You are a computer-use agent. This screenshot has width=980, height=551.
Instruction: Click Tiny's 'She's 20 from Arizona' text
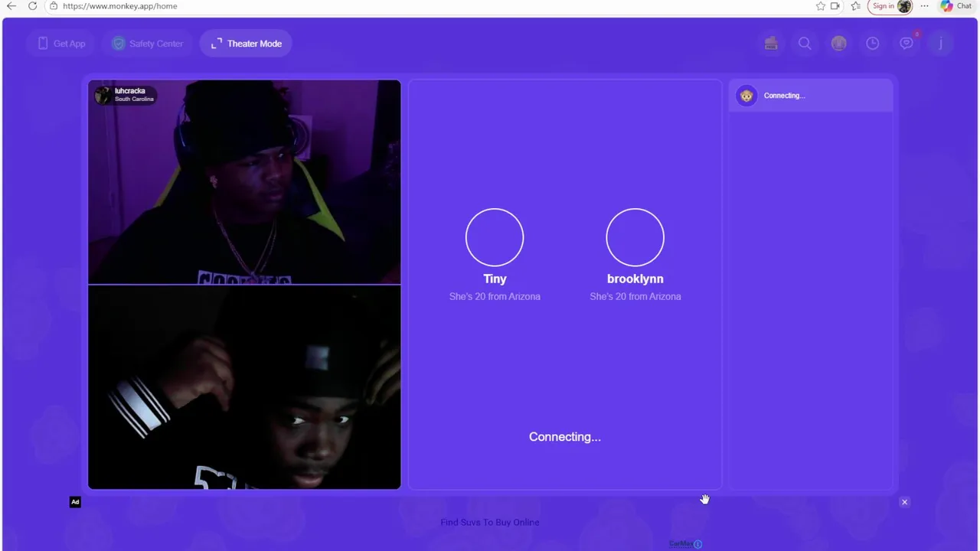[x=495, y=296]
